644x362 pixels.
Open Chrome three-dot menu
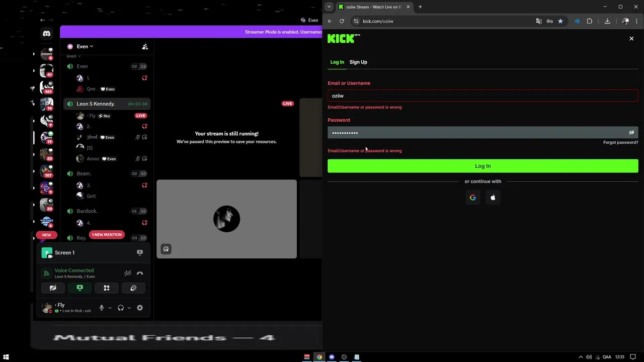[637, 21]
